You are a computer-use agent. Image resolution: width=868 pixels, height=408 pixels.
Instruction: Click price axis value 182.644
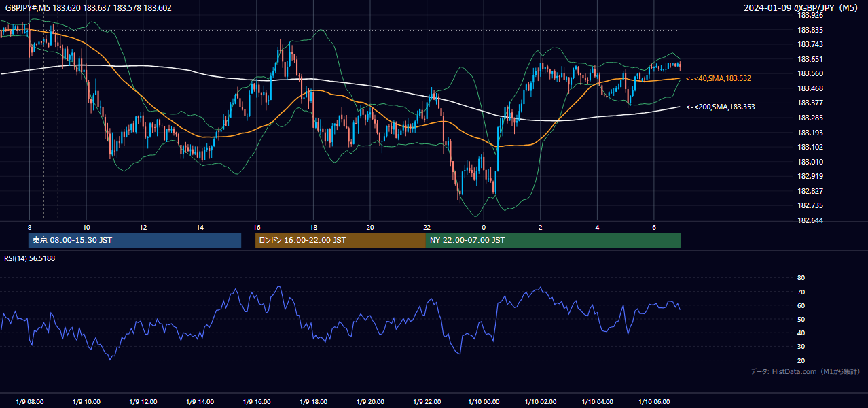(x=810, y=220)
